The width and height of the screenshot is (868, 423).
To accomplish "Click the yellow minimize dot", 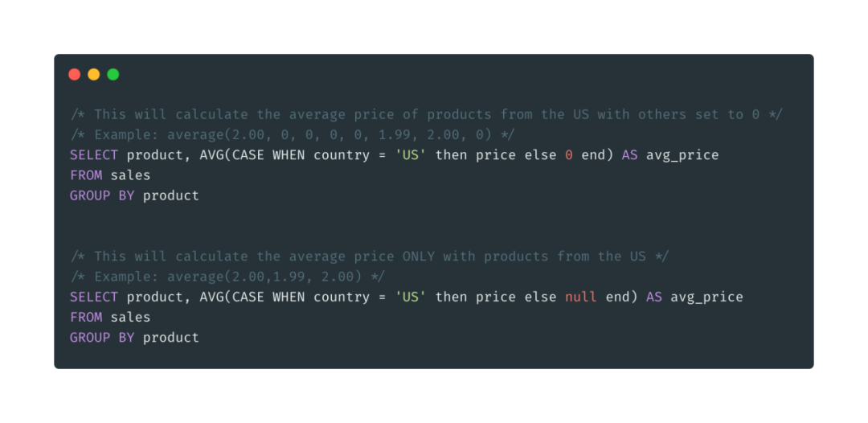I will click(x=94, y=74).
